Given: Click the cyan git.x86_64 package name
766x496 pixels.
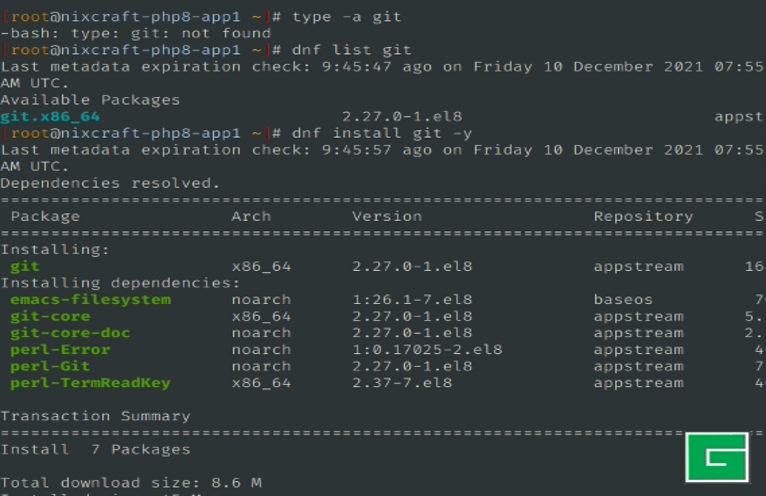Looking at the screenshot, I should click(x=50, y=116).
